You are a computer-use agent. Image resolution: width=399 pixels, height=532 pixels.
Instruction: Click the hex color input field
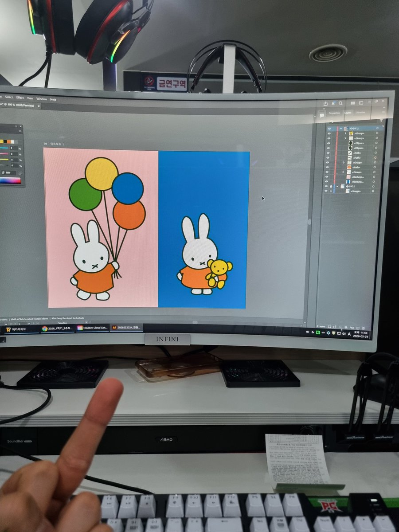(9, 173)
